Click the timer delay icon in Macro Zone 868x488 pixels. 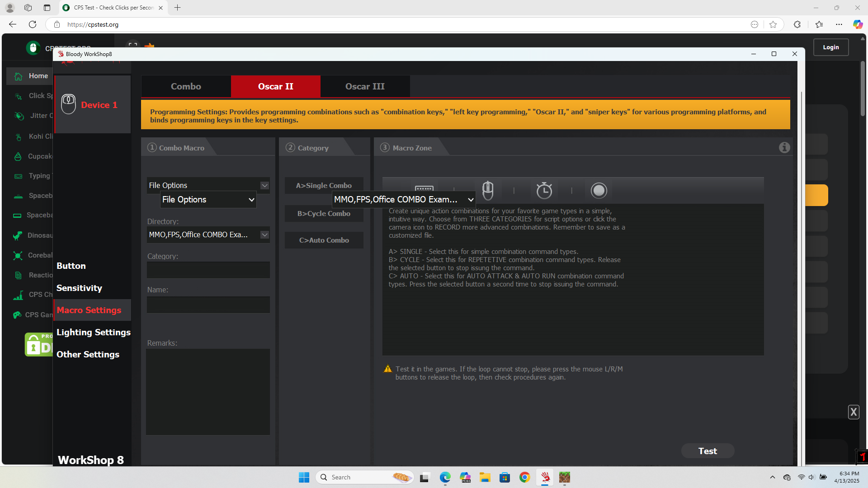[x=544, y=190]
